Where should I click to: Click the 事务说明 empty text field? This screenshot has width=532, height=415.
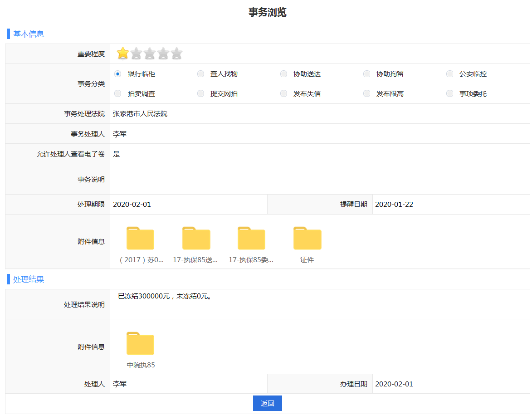click(x=319, y=179)
